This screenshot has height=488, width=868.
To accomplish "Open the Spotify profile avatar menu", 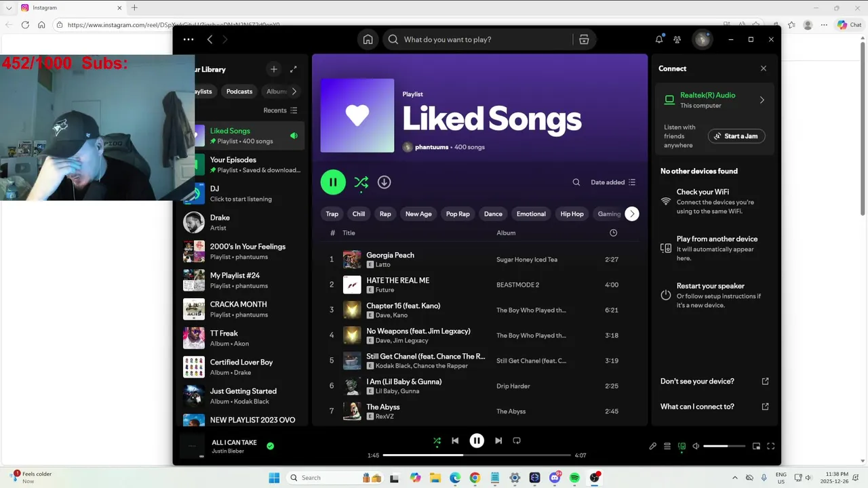I will pyautogui.click(x=702, y=39).
